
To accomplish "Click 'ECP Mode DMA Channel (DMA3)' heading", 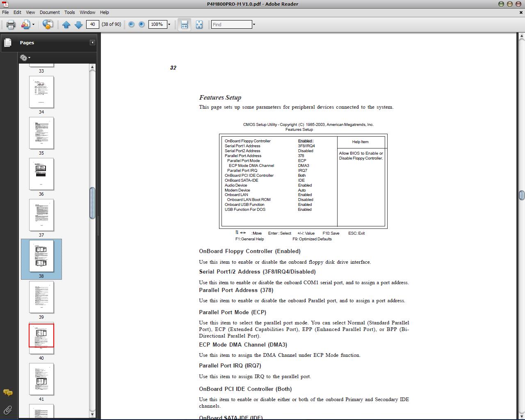I will [243, 345].
